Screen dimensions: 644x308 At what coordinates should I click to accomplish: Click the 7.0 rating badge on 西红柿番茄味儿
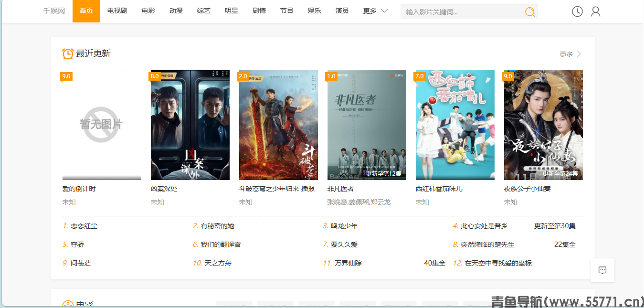419,76
